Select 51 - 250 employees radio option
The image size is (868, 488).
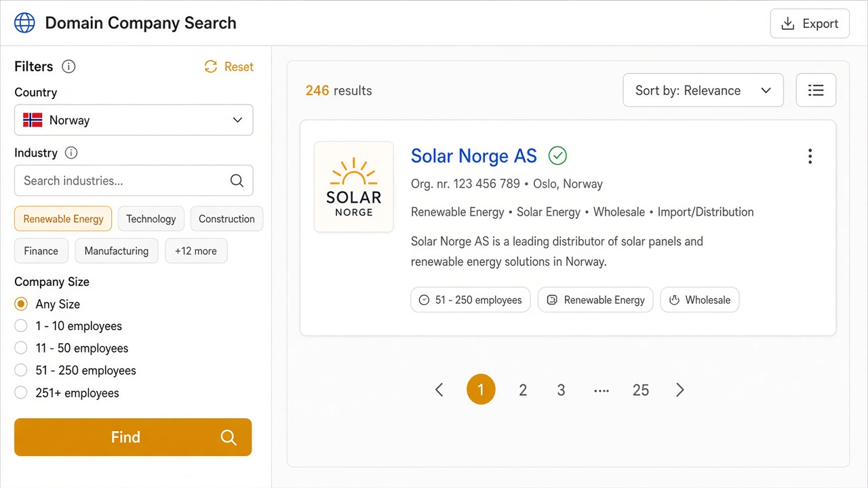(x=21, y=371)
